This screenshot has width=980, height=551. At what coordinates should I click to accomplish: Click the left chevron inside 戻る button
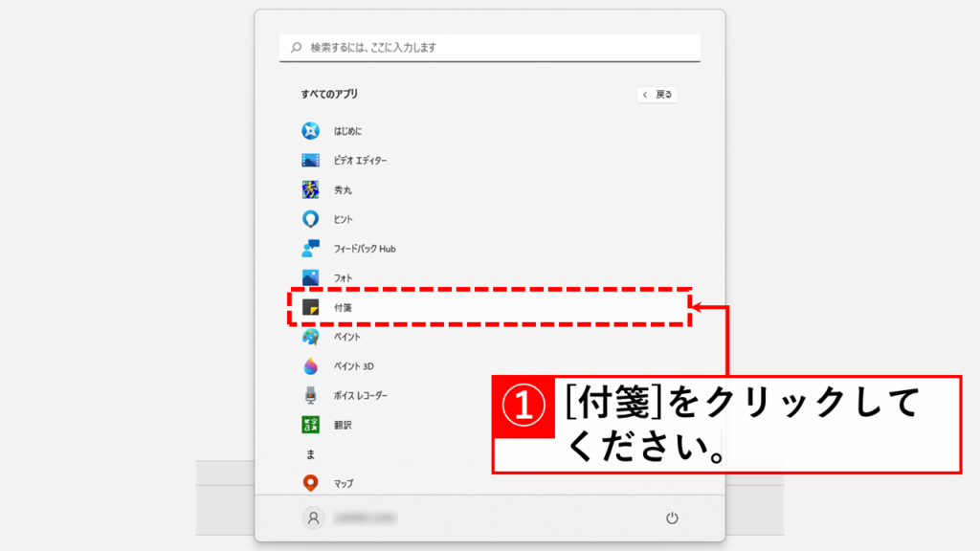(x=646, y=95)
